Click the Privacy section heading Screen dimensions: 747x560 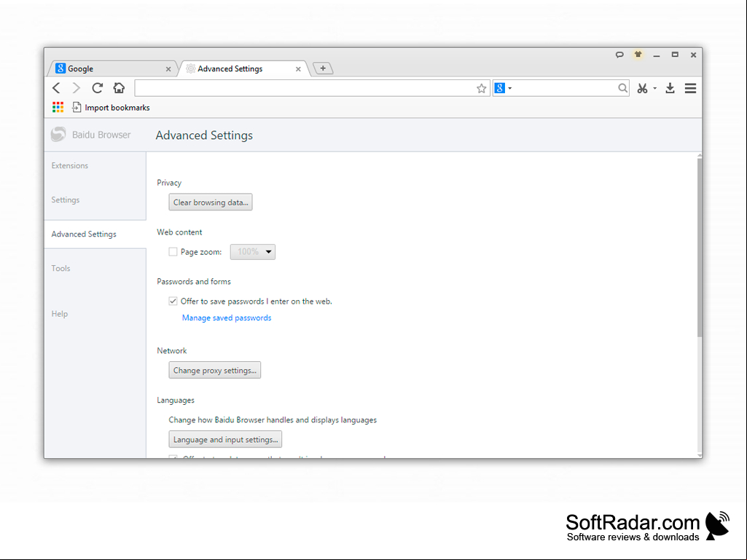(x=169, y=183)
